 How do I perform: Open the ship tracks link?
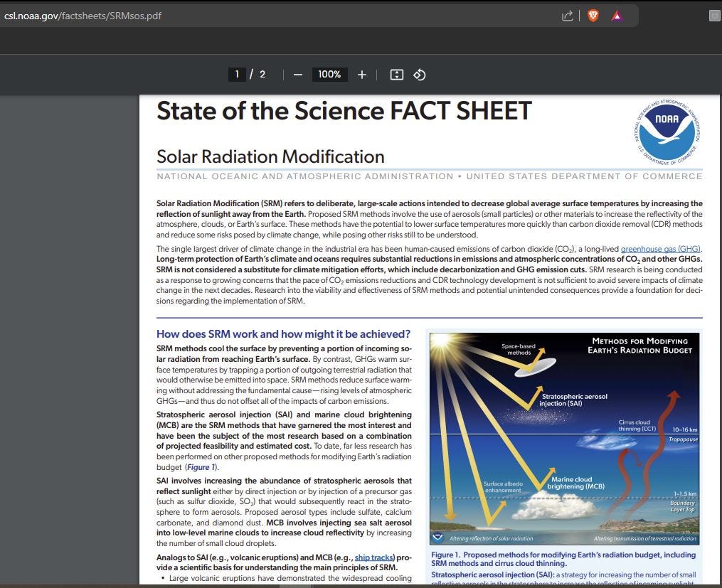click(x=373, y=557)
